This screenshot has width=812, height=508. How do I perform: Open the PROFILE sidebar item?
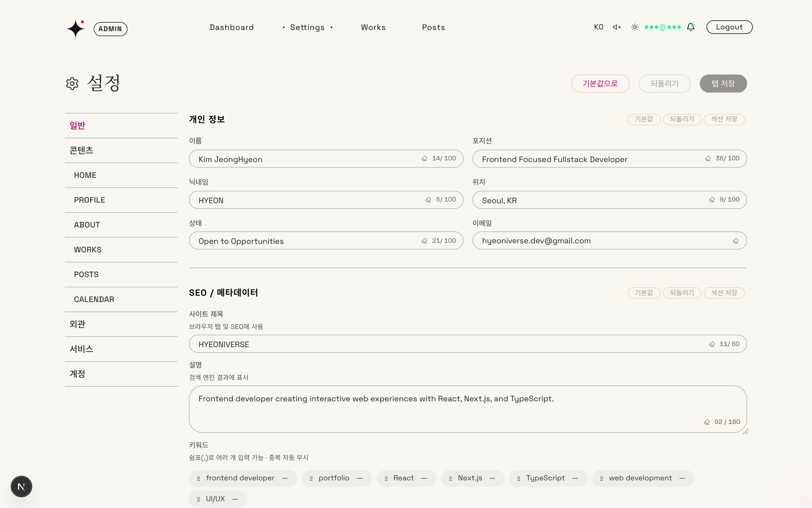[x=121, y=200]
